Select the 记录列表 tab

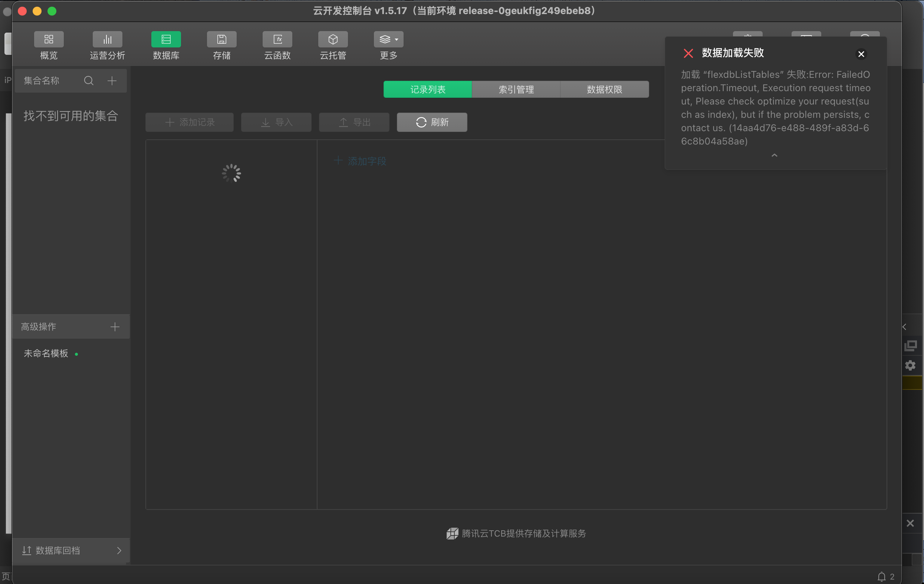point(427,89)
